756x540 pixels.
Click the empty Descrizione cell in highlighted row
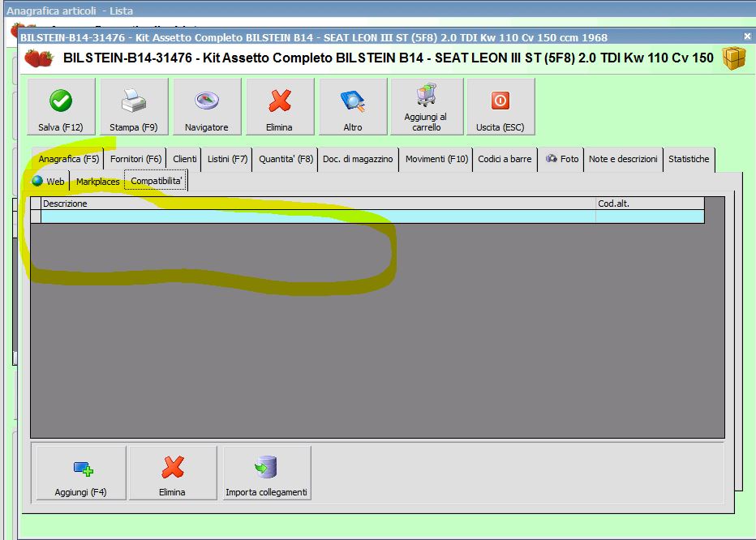pos(318,216)
